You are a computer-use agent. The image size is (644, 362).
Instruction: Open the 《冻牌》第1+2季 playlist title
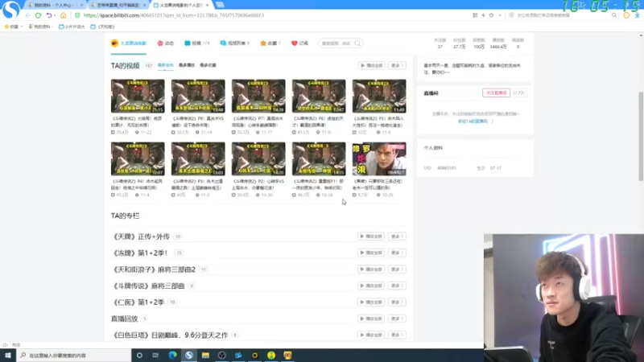(x=139, y=253)
